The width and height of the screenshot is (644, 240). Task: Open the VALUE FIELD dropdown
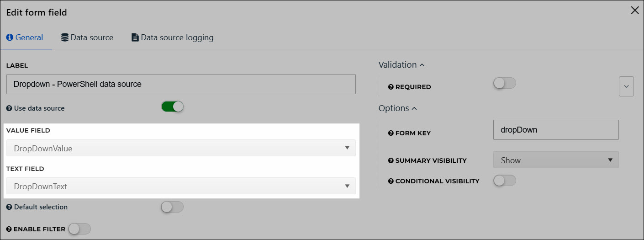point(181,148)
